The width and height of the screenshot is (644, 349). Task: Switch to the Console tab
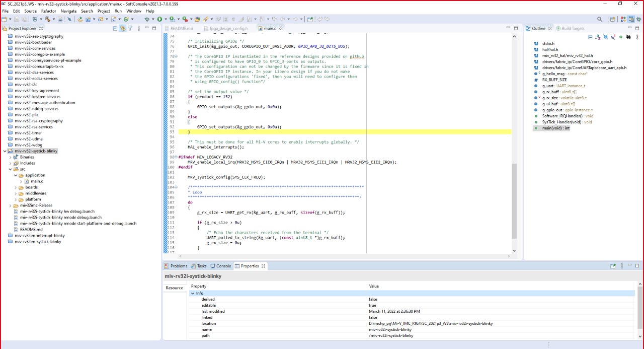tap(220, 266)
